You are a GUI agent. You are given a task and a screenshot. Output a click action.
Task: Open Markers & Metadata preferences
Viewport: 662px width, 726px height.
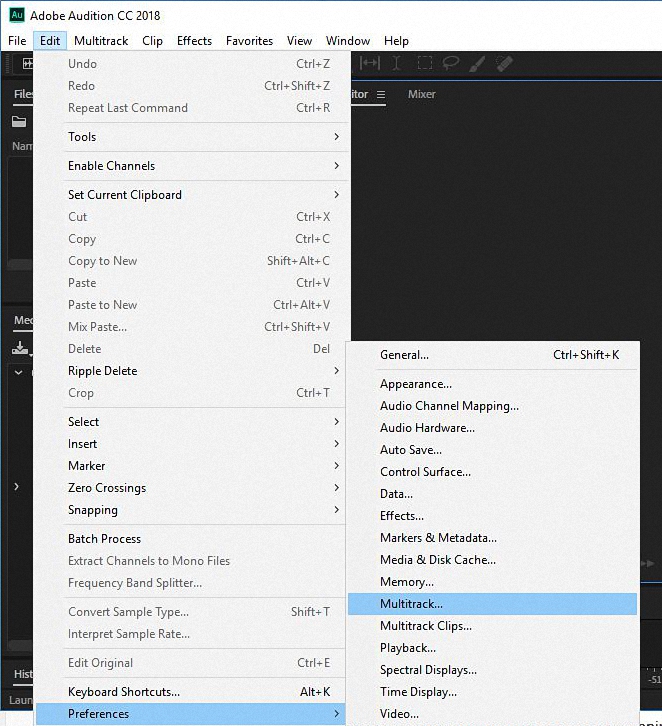[x=493, y=538]
